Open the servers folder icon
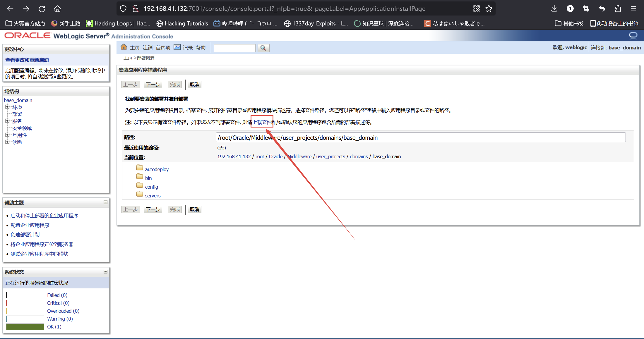Screen dimensions: 644x339 (140, 194)
